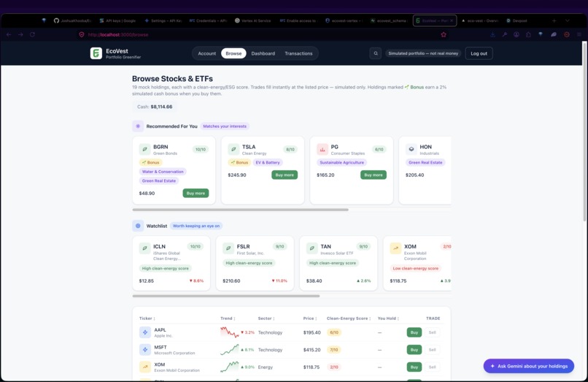This screenshot has height=382, width=588.
Task: Click the EcoVest logo icon
Action: [x=96, y=53]
